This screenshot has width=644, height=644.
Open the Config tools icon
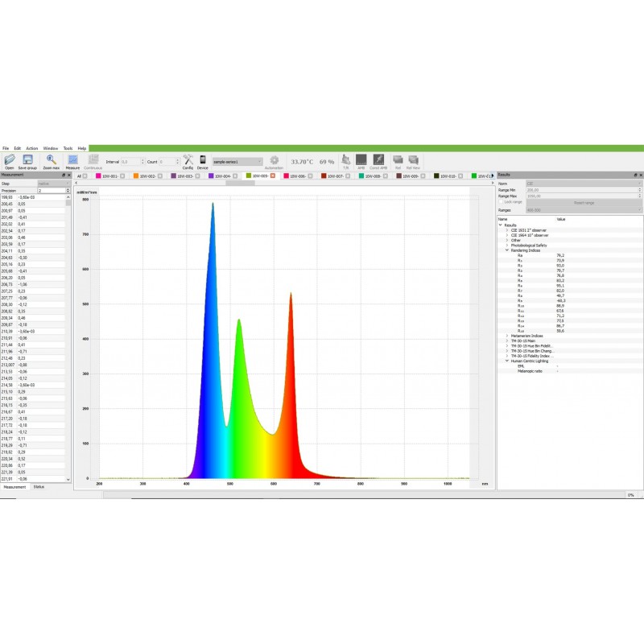(x=188, y=160)
